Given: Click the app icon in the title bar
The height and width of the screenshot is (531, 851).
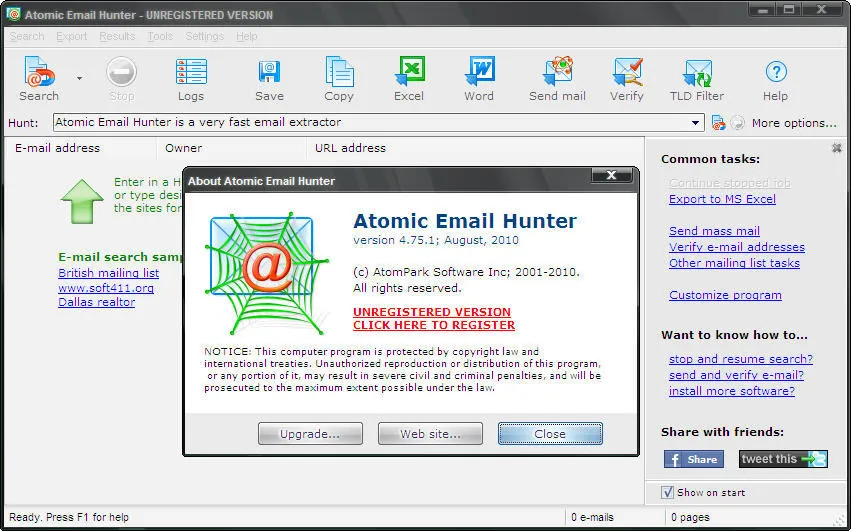Looking at the screenshot, I should pyautogui.click(x=13, y=14).
